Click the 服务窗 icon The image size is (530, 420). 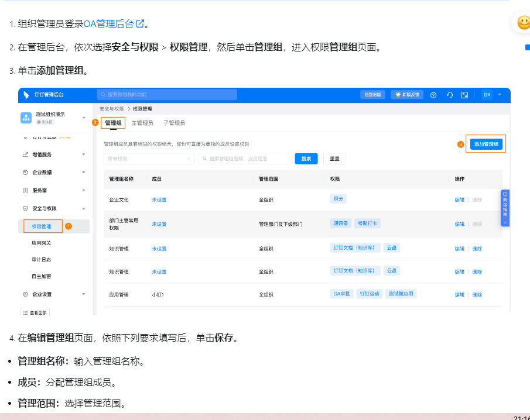click(25, 191)
